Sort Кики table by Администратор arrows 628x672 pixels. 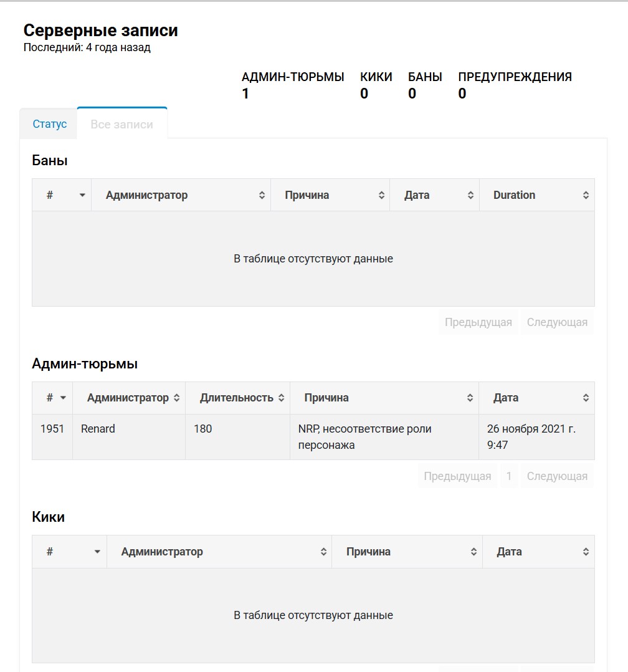pyautogui.click(x=323, y=552)
